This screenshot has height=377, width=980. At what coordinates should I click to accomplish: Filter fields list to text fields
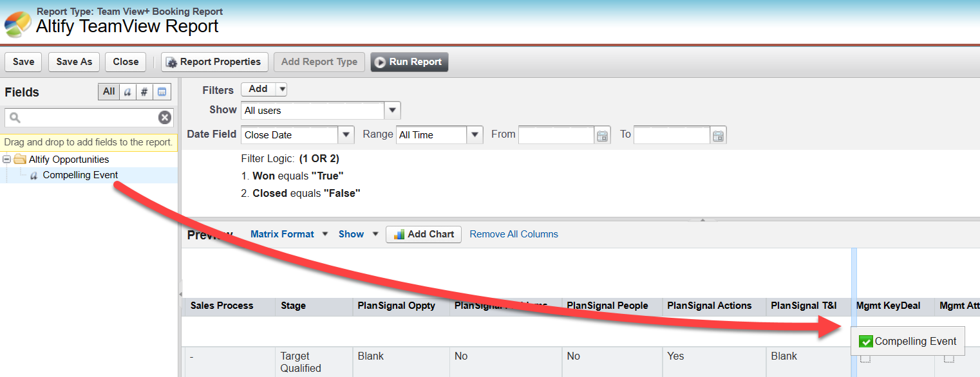(127, 92)
